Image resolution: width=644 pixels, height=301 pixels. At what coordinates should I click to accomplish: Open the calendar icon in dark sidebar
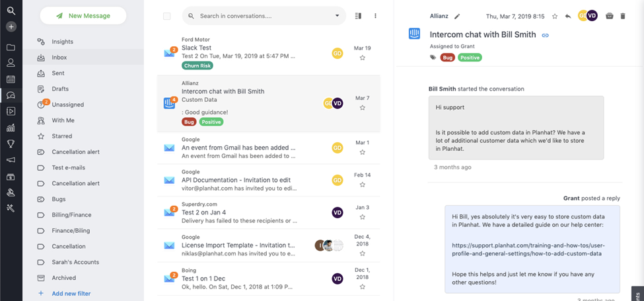click(x=11, y=79)
